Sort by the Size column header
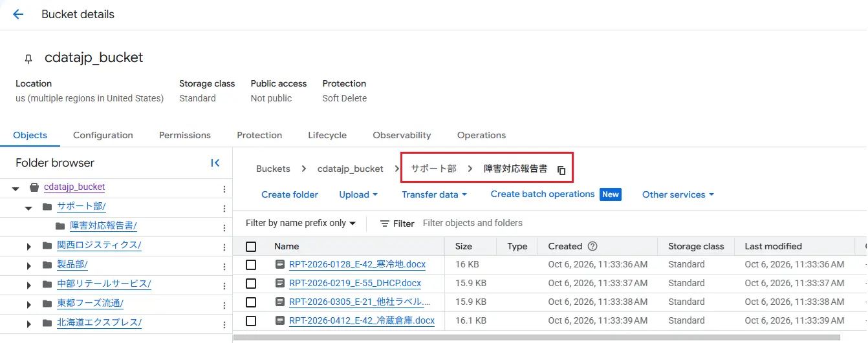The height and width of the screenshot is (343, 868). [x=463, y=246]
